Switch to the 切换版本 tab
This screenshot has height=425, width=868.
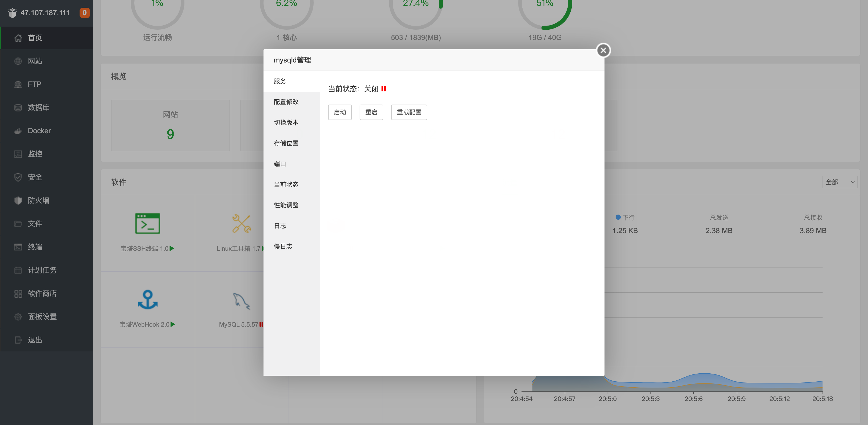tap(291, 123)
